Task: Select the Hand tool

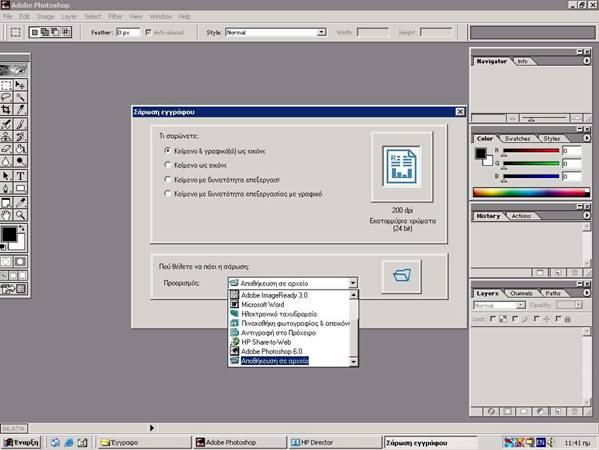Action: pyautogui.click(x=6, y=215)
